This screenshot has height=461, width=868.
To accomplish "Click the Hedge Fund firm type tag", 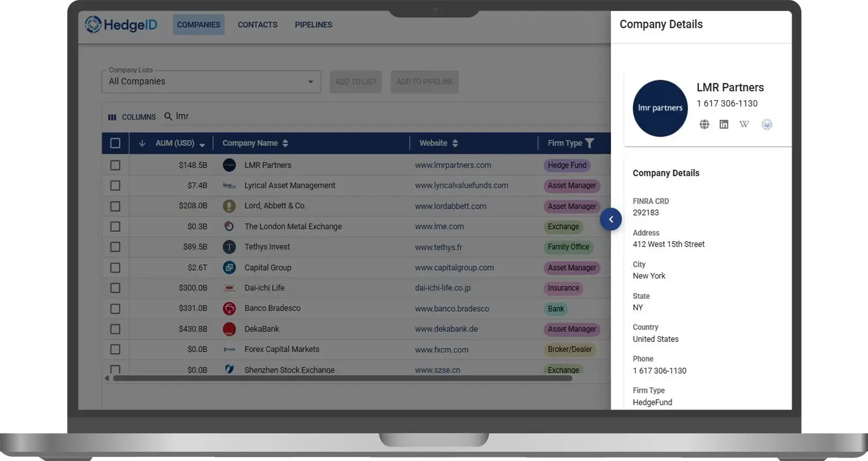I will click(x=567, y=165).
